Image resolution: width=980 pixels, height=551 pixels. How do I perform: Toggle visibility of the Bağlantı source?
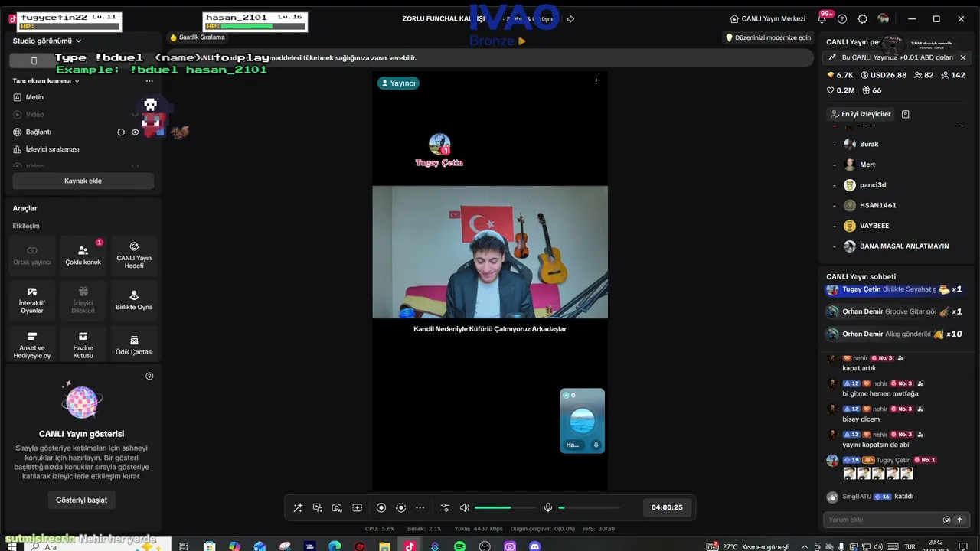tap(136, 132)
